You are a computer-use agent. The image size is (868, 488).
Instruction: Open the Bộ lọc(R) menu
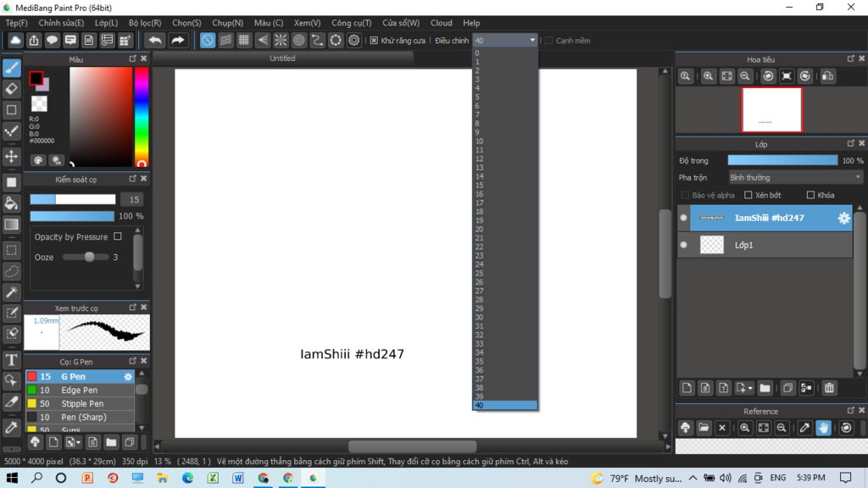[146, 23]
